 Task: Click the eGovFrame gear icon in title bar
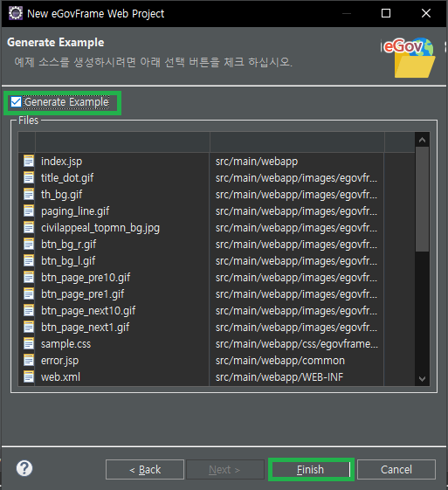[x=16, y=13]
